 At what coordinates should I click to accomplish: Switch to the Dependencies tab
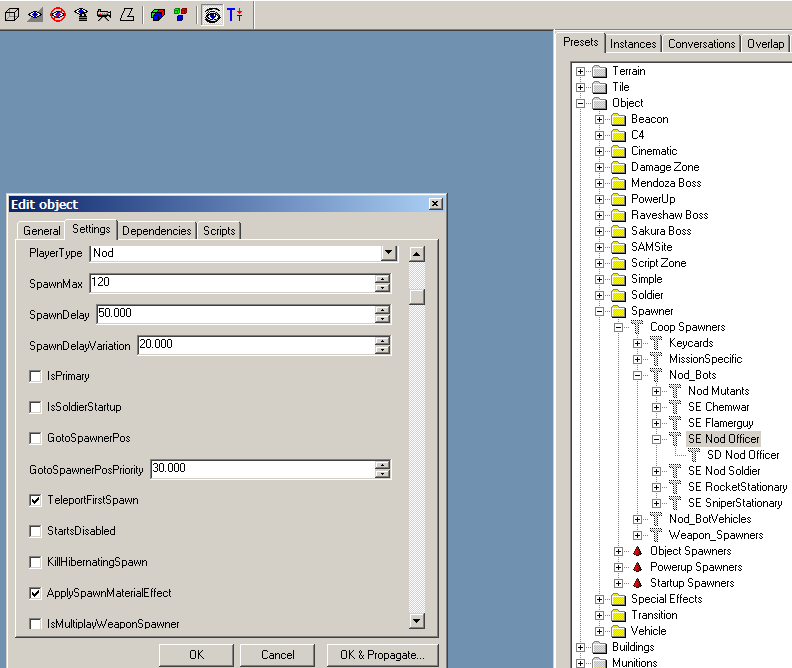pyautogui.click(x=156, y=231)
